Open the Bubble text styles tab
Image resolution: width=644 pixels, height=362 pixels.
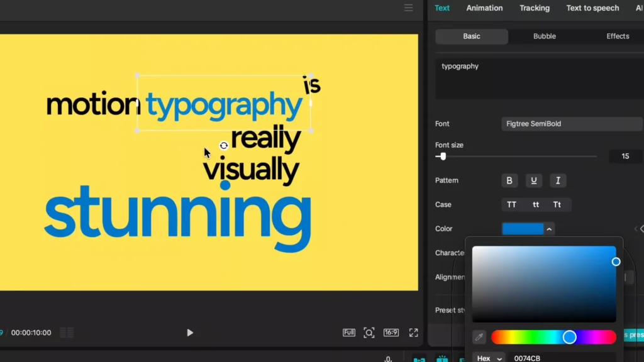click(543, 36)
